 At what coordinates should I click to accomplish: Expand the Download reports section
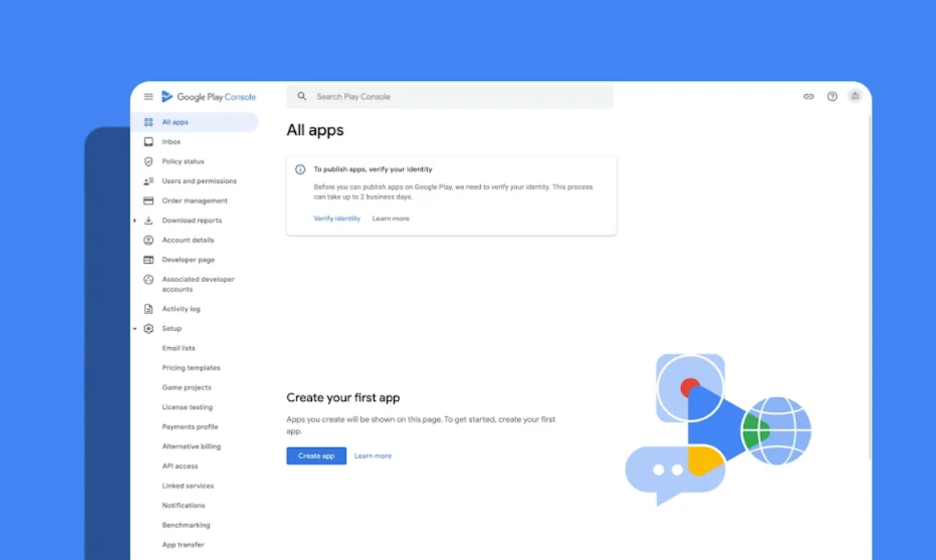click(x=135, y=221)
